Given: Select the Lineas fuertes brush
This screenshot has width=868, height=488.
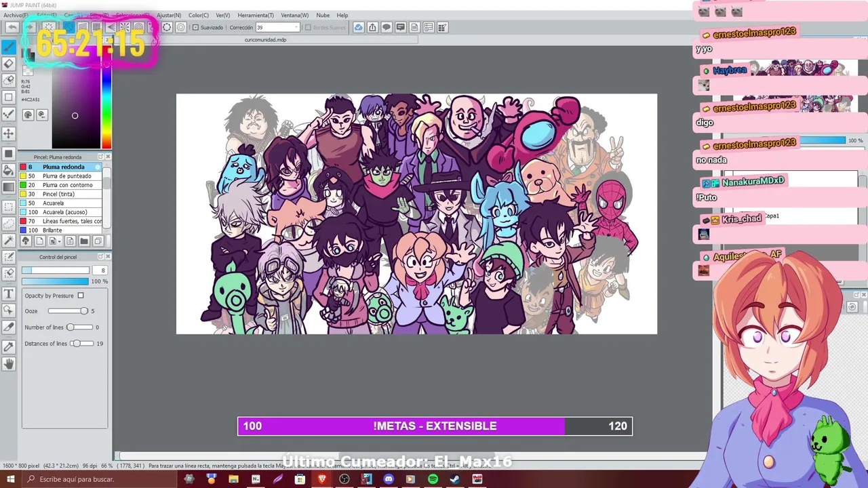Looking at the screenshot, I should pos(61,221).
